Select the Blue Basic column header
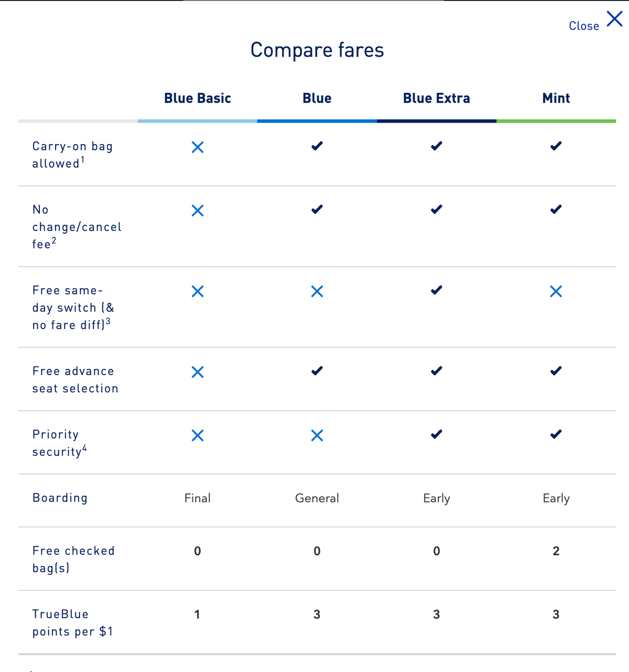The image size is (629, 672). (x=198, y=98)
